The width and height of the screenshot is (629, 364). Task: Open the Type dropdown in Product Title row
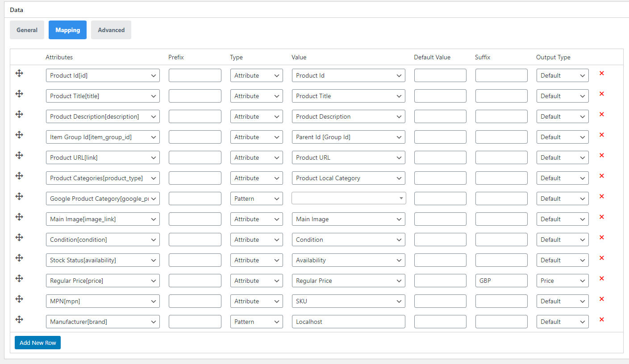[257, 96]
